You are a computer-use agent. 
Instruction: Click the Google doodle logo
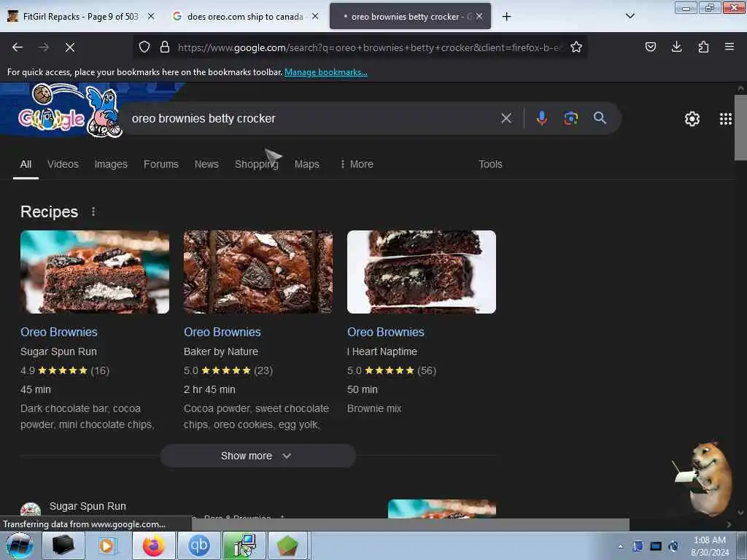coord(69,111)
